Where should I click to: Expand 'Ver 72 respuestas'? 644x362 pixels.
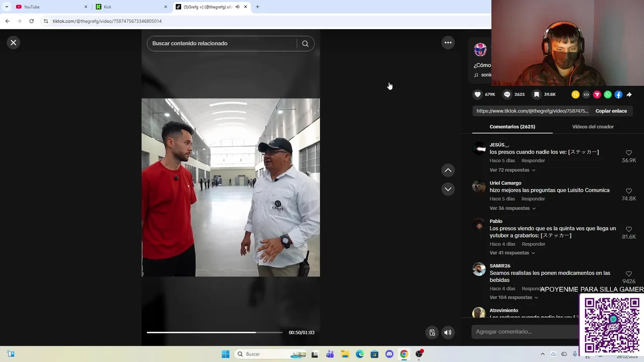pyautogui.click(x=512, y=170)
